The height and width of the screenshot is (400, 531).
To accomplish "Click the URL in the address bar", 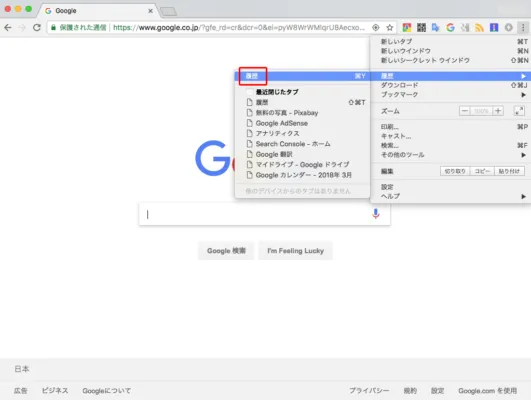I will pyautogui.click(x=239, y=27).
